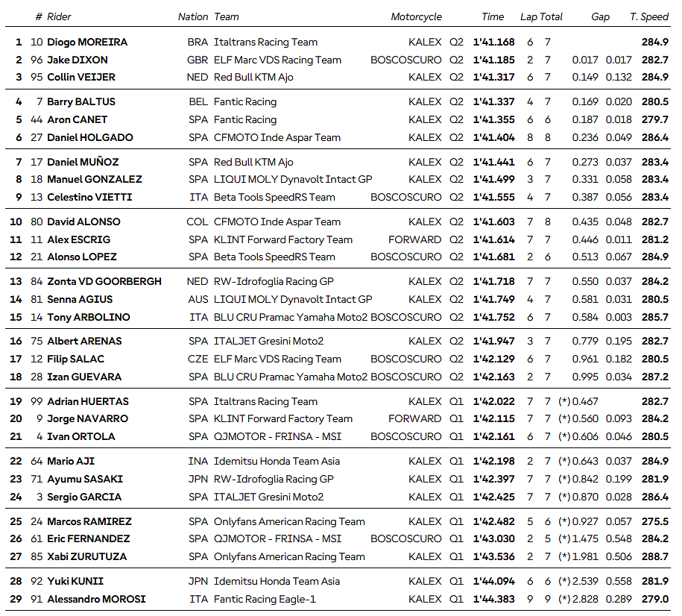Select the Gap column header
Screen dimensions: 682x616
(600, 16)
